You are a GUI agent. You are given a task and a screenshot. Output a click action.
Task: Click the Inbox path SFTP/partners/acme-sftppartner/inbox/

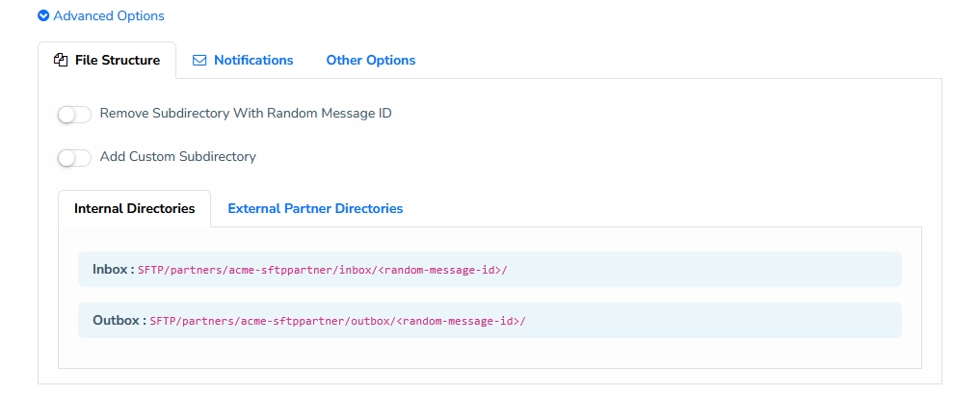323,270
